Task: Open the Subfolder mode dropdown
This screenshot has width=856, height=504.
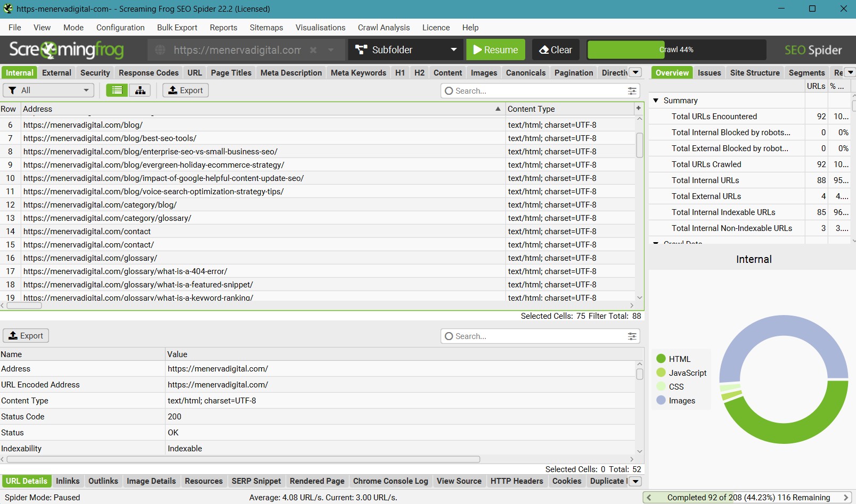Action: coord(406,50)
